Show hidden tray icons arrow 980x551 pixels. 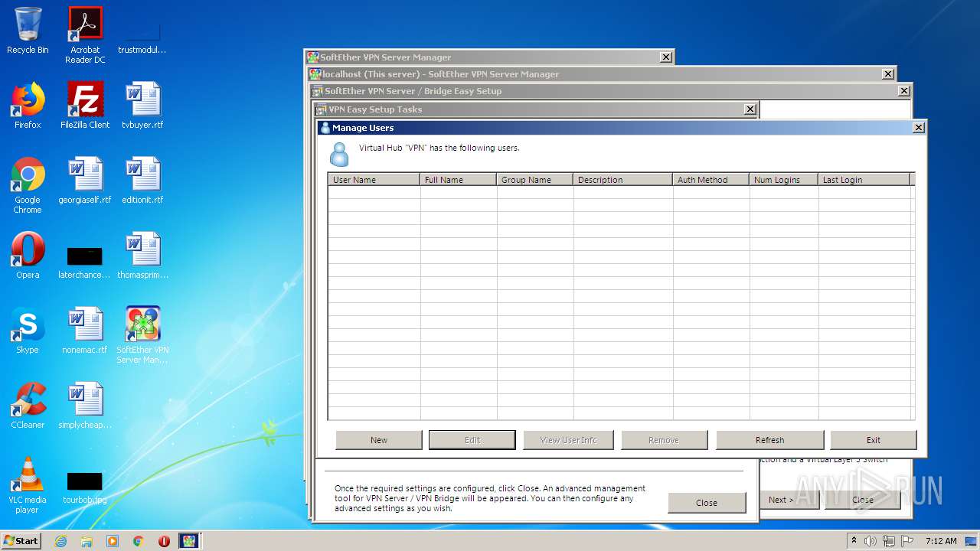(854, 541)
